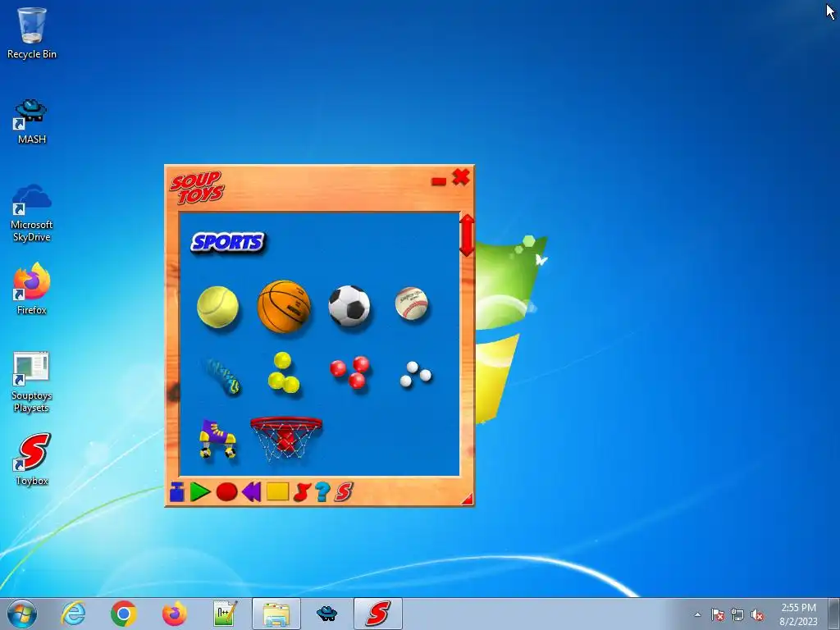Click the SPORTS category heading

(228, 243)
